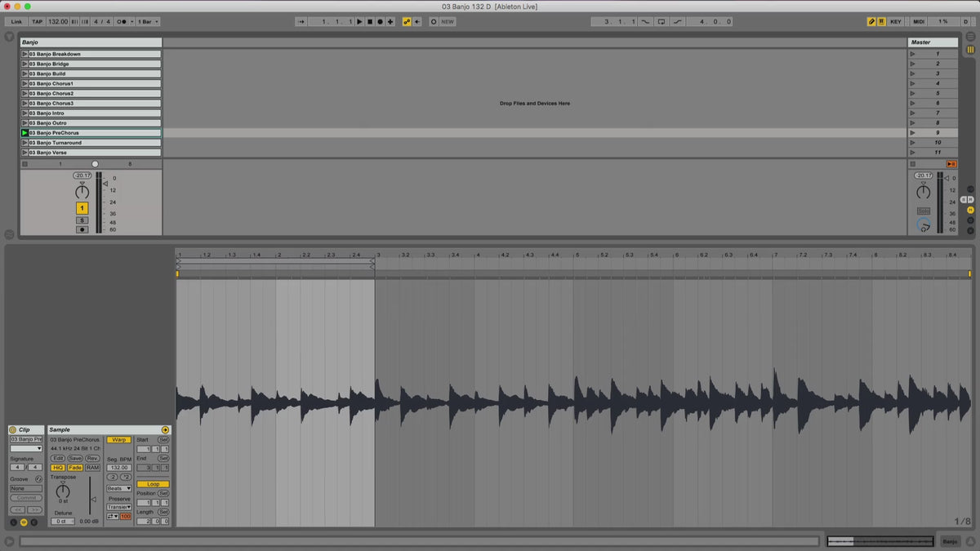Click the transport Stop button
The image size is (980, 551).
click(x=369, y=21)
